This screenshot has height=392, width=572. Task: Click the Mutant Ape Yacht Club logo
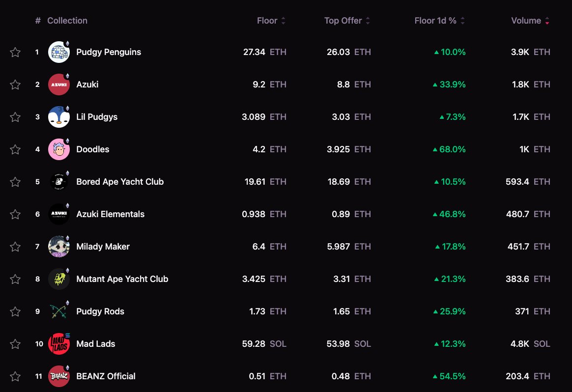[59, 279]
